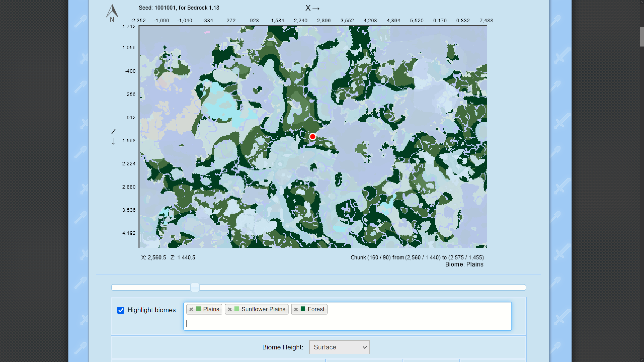
Task: Click the Forest tag label
Action: tap(316, 309)
